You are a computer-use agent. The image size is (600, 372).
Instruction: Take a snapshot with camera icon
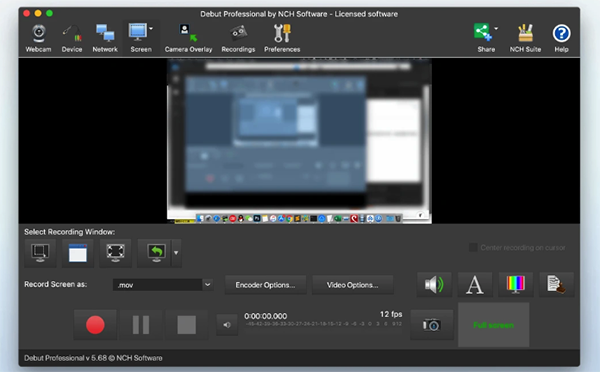coord(432,325)
